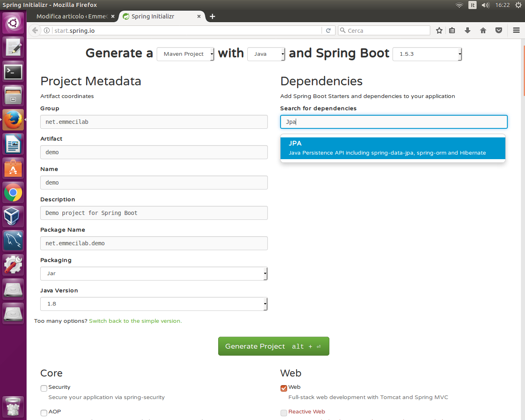The image size is (525, 420).
Task: Open the Firefox hamburger menu
Action: [516, 30]
